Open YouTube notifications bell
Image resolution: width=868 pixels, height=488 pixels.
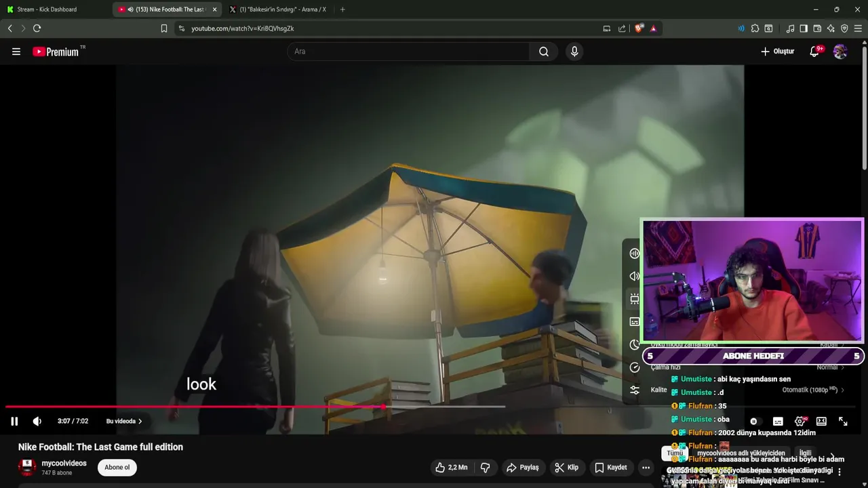coord(815,52)
